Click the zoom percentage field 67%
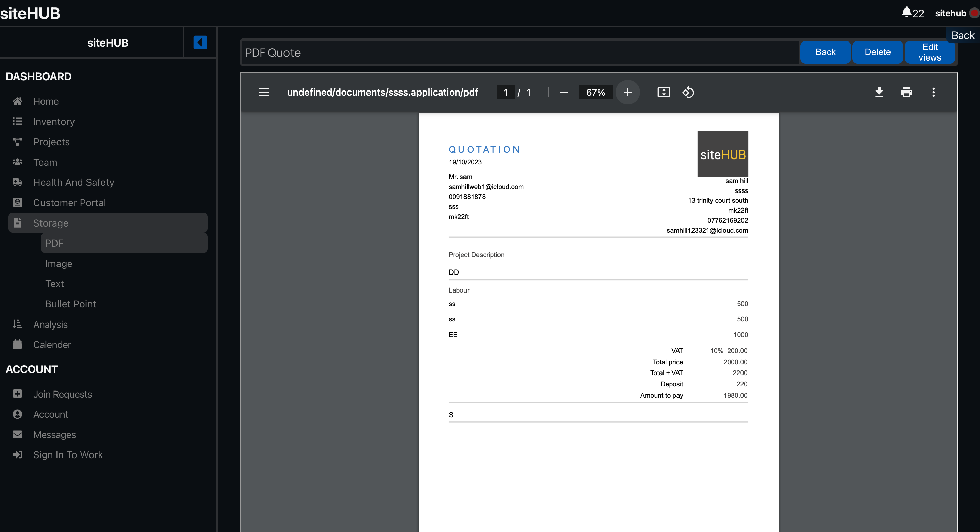The width and height of the screenshot is (980, 532). [595, 92]
